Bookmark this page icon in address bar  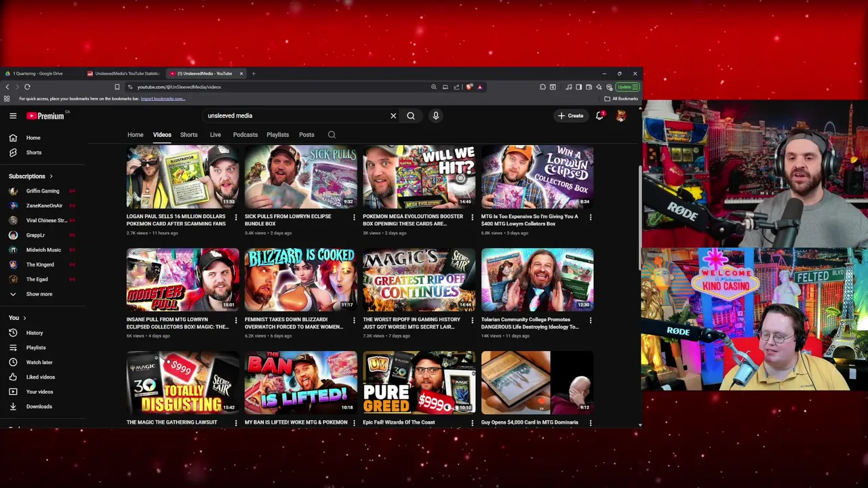pyautogui.click(x=117, y=87)
